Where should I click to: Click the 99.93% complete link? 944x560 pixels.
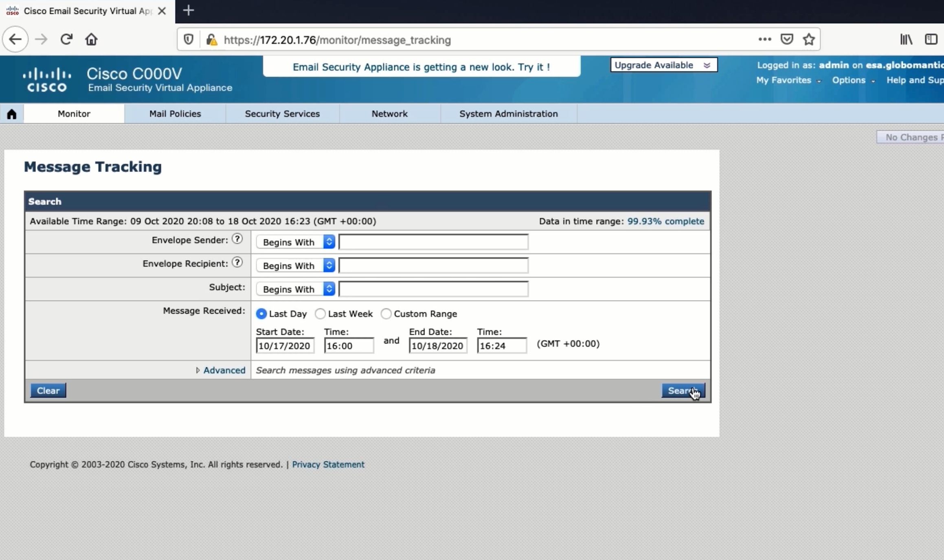[x=665, y=221]
